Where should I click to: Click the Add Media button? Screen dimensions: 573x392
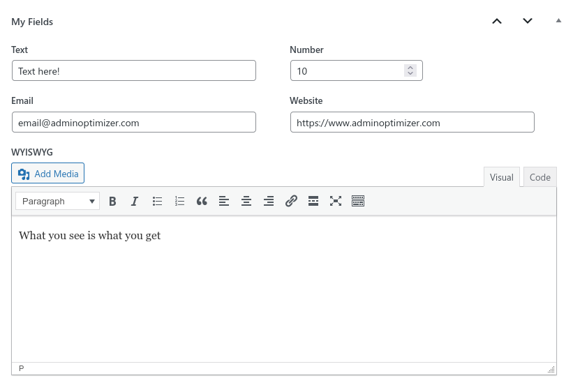[x=48, y=173]
